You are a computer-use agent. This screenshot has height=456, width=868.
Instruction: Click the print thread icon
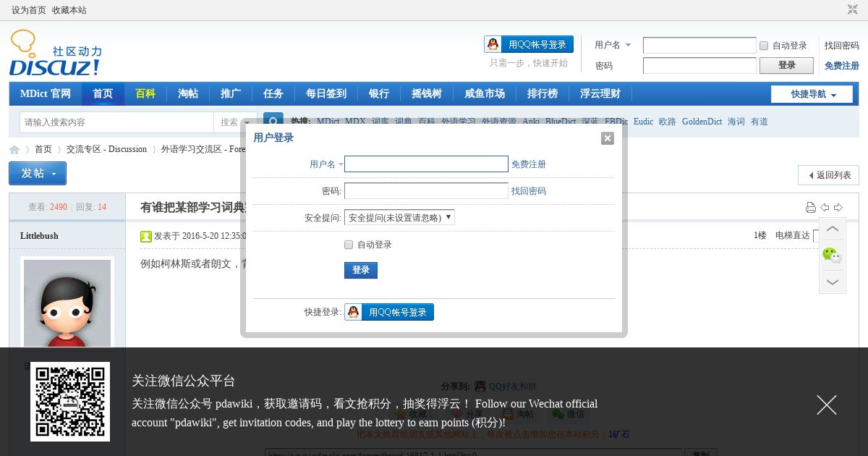click(x=811, y=208)
